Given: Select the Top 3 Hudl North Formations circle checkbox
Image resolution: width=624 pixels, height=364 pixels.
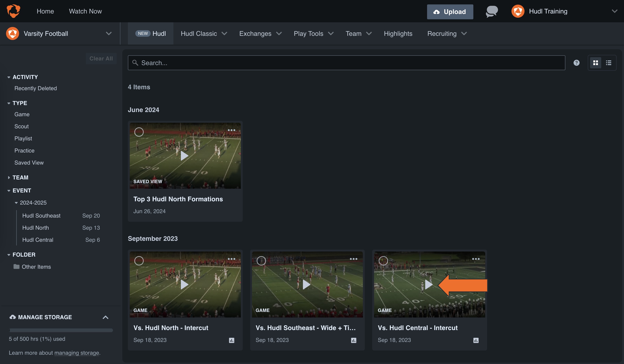Looking at the screenshot, I should (139, 132).
